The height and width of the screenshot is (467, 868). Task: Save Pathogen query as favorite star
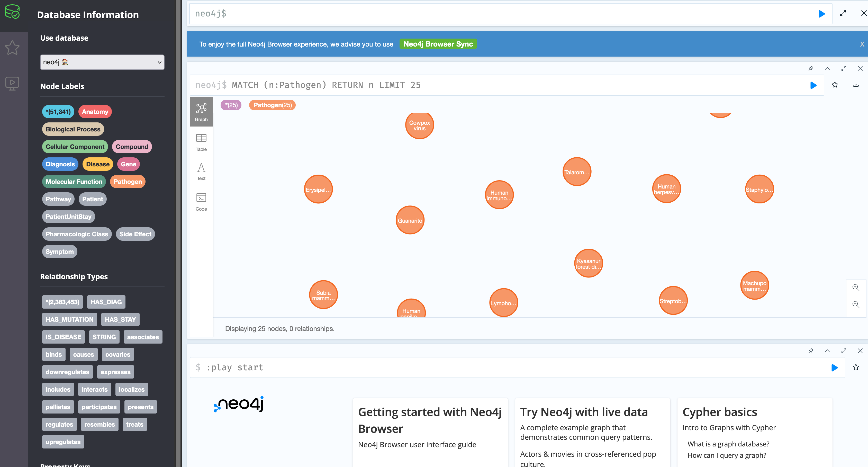(835, 85)
